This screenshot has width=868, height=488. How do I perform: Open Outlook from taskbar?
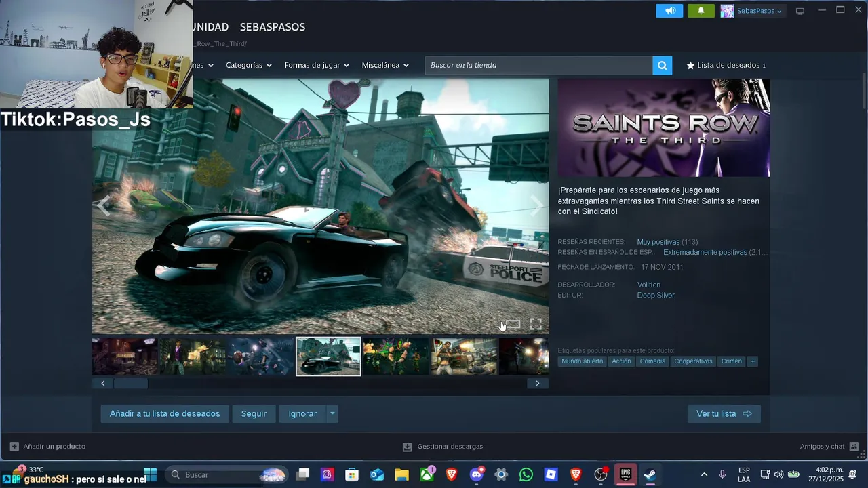[377, 474]
